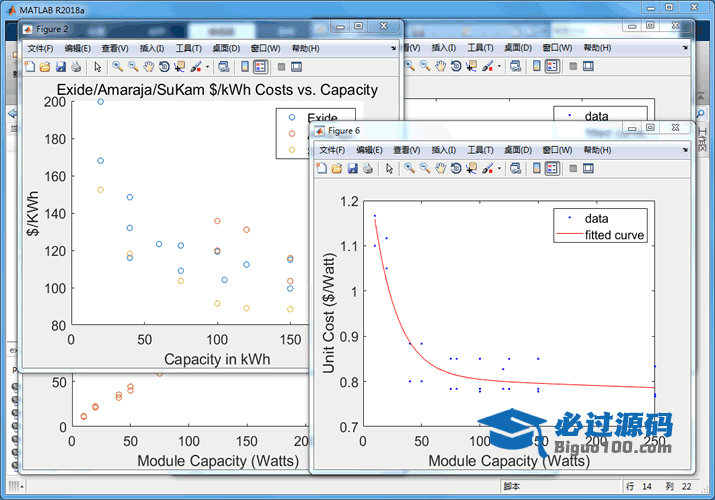Open 工具(T) menu in background figure
The image size is (715, 500).
click(480, 47)
